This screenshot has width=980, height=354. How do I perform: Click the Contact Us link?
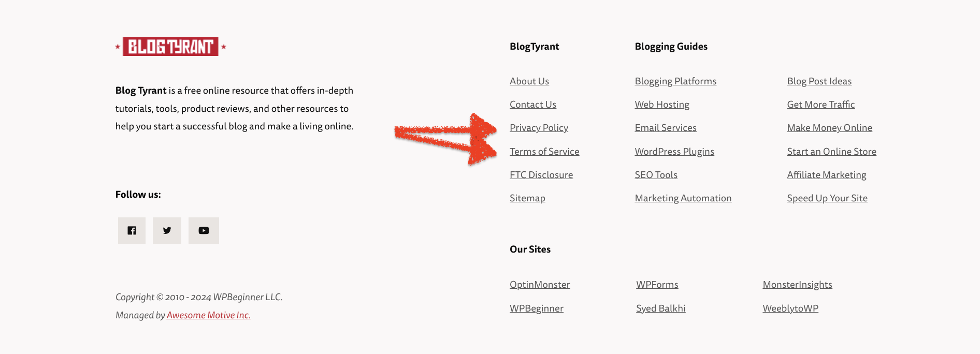pyautogui.click(x=532, y=105)
